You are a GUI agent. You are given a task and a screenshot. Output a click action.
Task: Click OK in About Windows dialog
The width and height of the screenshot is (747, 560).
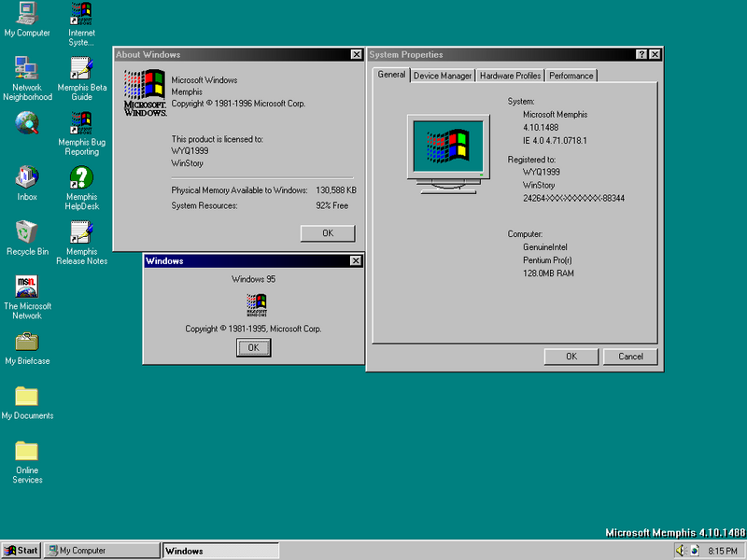tap(327, 233)
